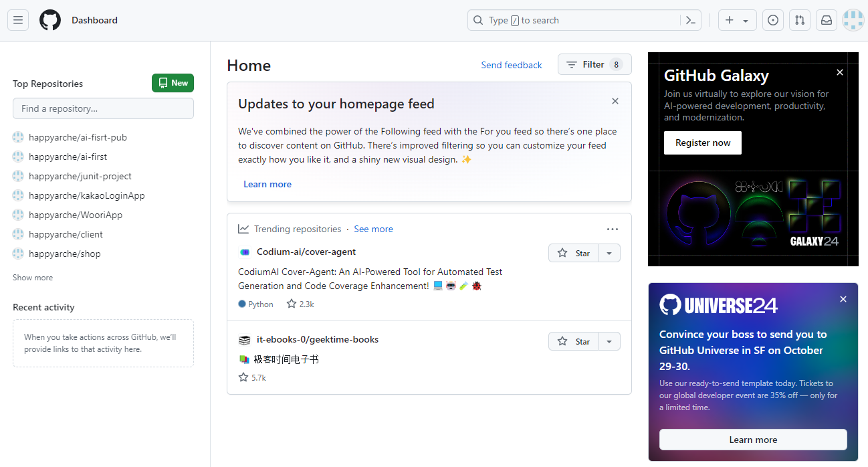Click avatar beside happyarche/WooriApp

(18, 215)
